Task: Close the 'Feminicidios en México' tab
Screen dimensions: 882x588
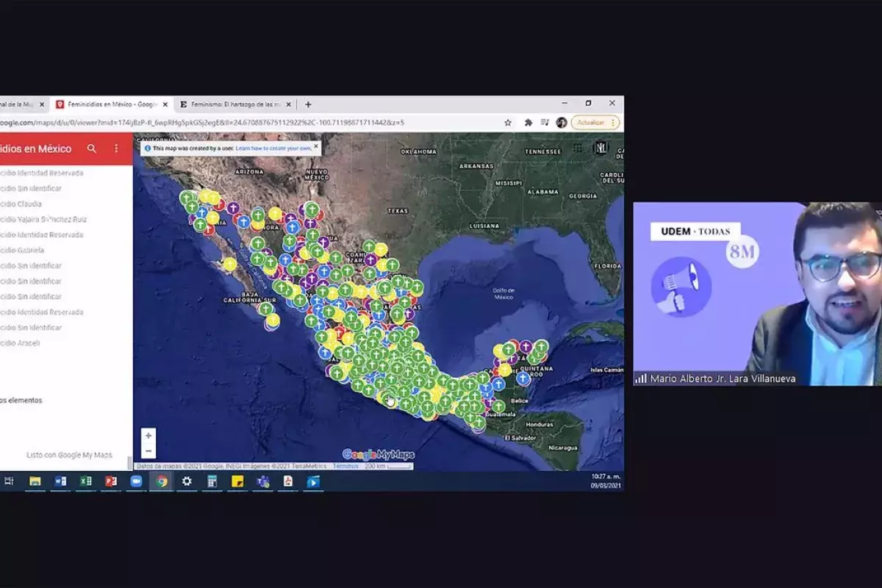Action: tap(165, 104)
